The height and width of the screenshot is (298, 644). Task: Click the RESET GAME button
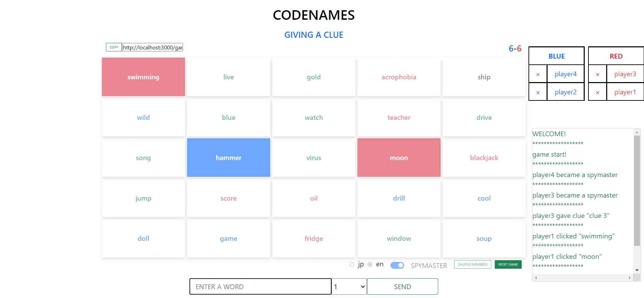[508, 265]
